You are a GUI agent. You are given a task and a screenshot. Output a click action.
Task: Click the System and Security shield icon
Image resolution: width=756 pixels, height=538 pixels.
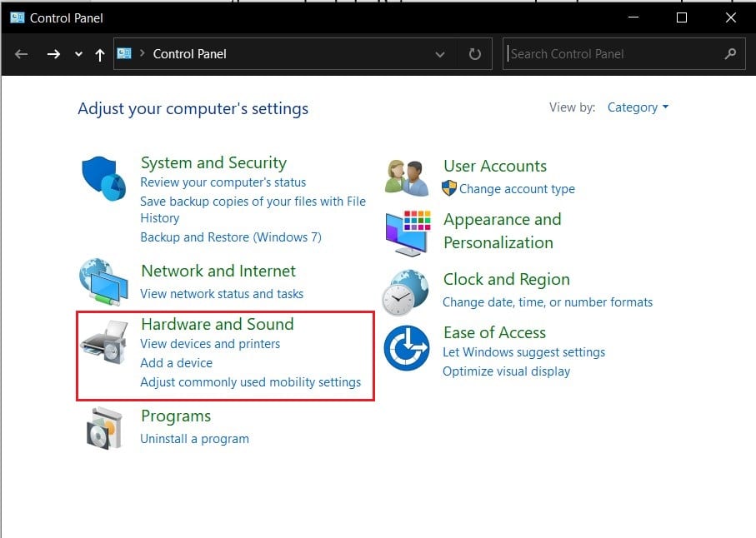(x=103, y=177)
